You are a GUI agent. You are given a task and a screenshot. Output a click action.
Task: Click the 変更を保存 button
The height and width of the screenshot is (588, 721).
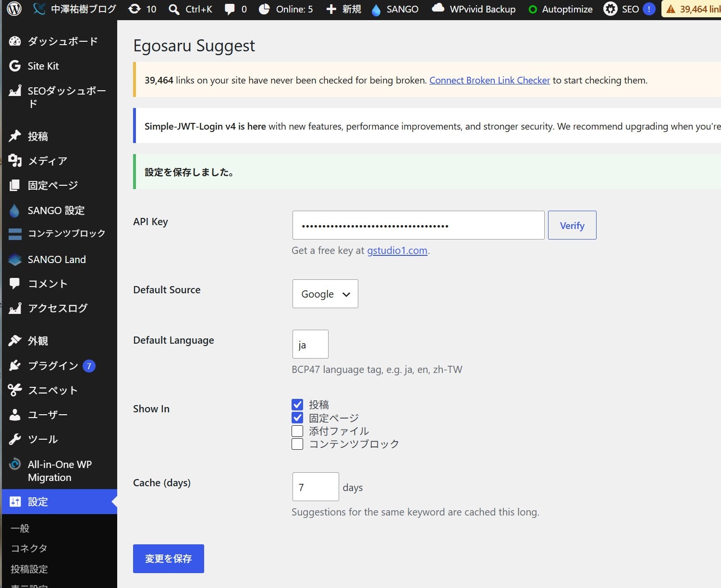[x=169, y=559]
